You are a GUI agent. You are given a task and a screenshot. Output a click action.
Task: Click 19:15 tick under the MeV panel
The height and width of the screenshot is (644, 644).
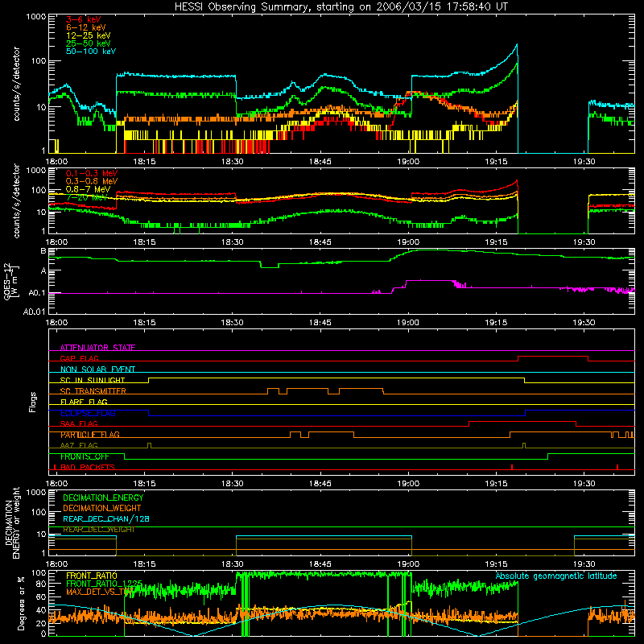point(496,242)
